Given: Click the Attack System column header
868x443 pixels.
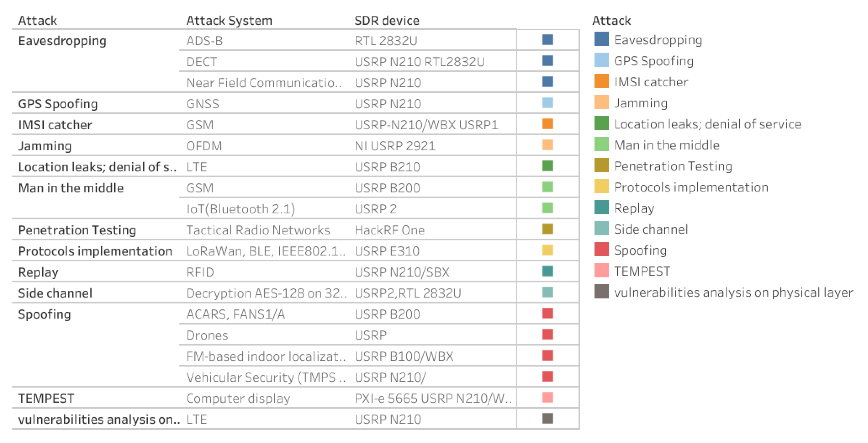Looking at the screenshot, I should (x=229, y=20).
